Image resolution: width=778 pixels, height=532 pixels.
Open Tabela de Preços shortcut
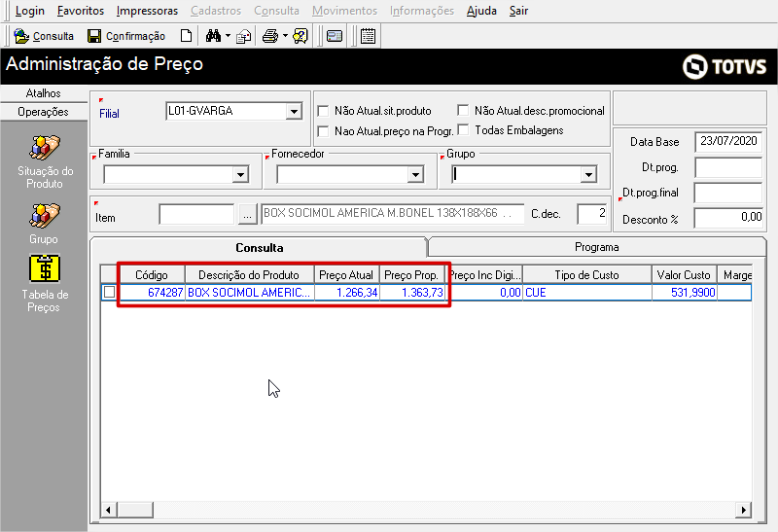[x=45, y=283]
